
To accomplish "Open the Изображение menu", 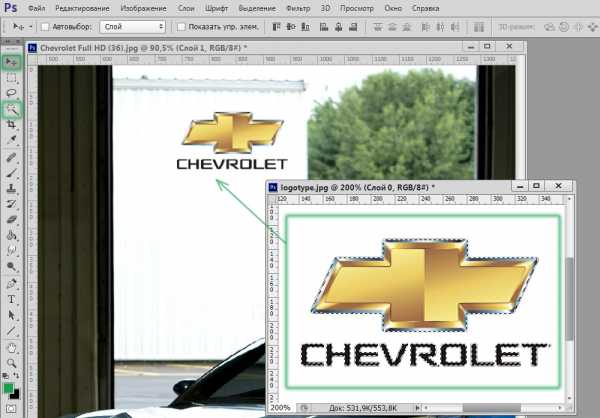I will coord(143,8).
